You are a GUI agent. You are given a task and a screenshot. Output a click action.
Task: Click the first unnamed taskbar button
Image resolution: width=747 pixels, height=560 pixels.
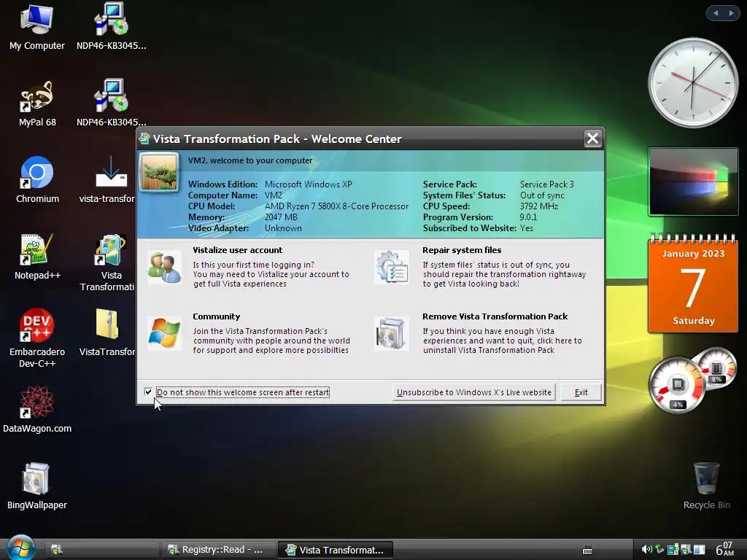pos(102,550)
